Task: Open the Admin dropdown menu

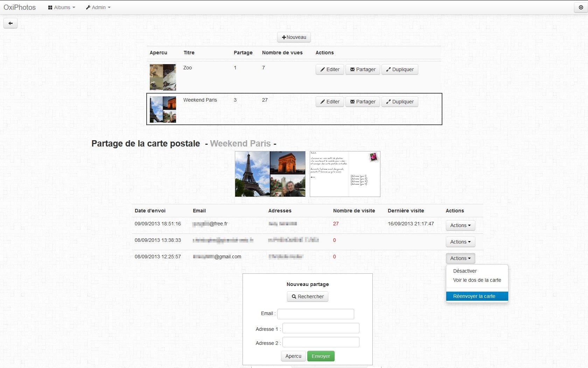Action: click(98, 7)
